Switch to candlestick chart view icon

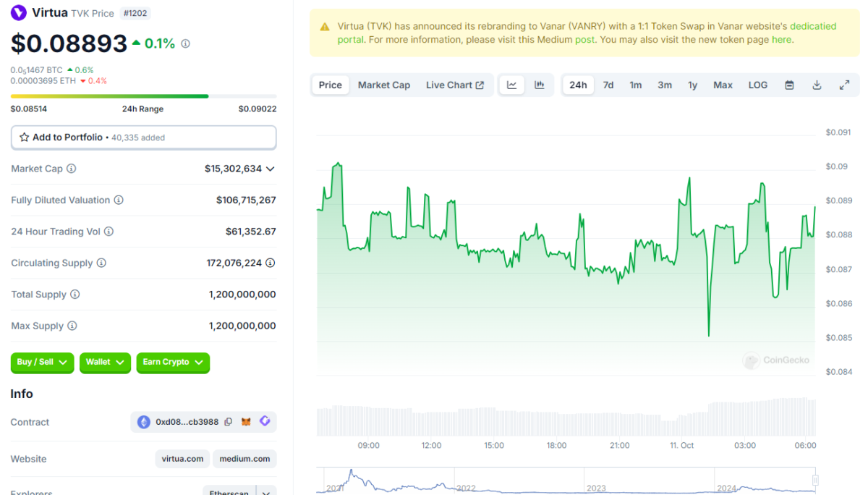(x=540, y=85)
